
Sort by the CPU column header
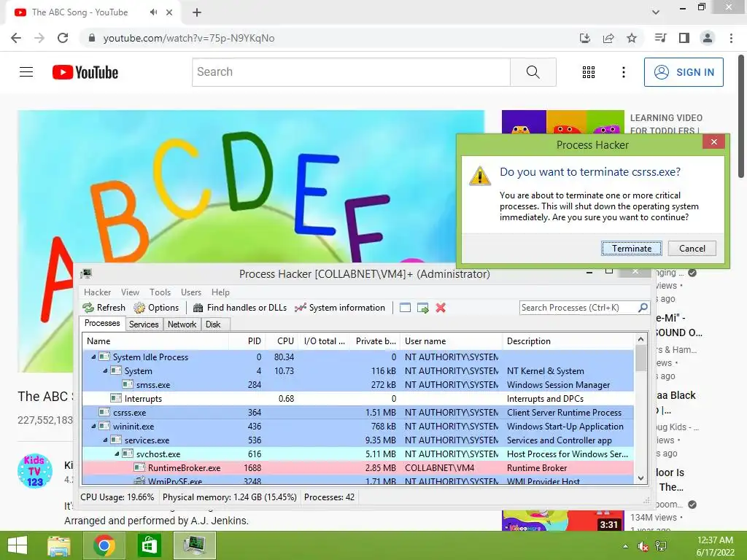(x=282, y=341)
